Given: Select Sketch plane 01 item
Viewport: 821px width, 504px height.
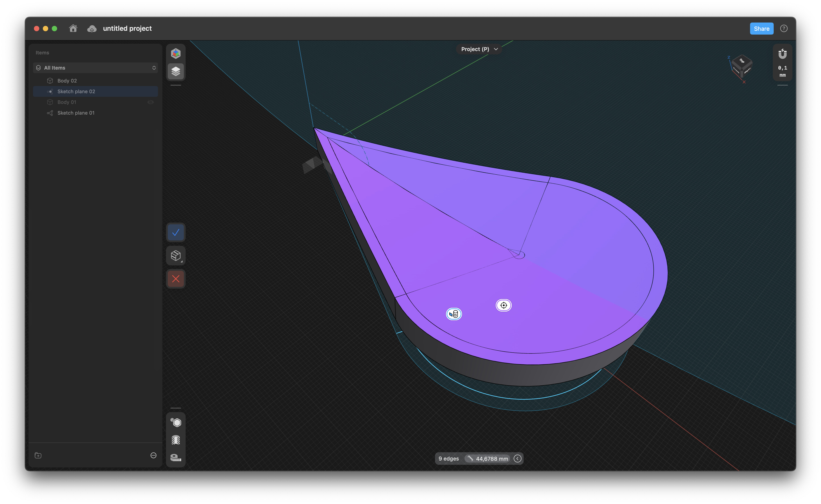Looking at the screenshot, I should pos(76,113).
